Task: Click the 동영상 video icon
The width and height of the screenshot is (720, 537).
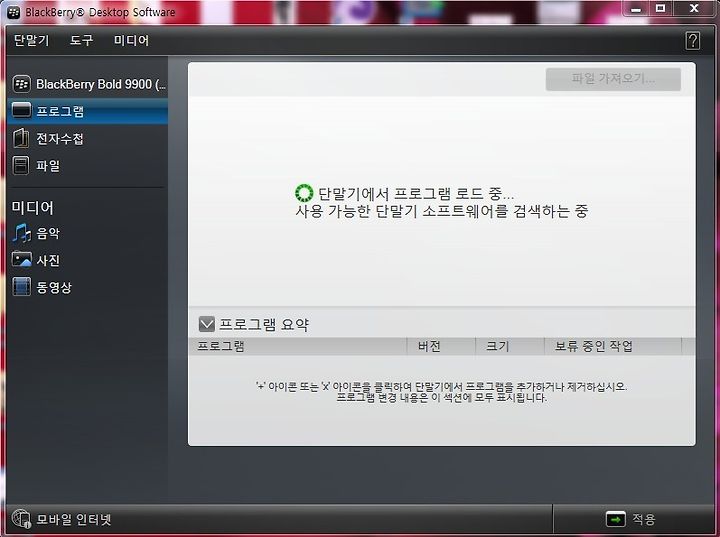Action: tap(22, 287)
